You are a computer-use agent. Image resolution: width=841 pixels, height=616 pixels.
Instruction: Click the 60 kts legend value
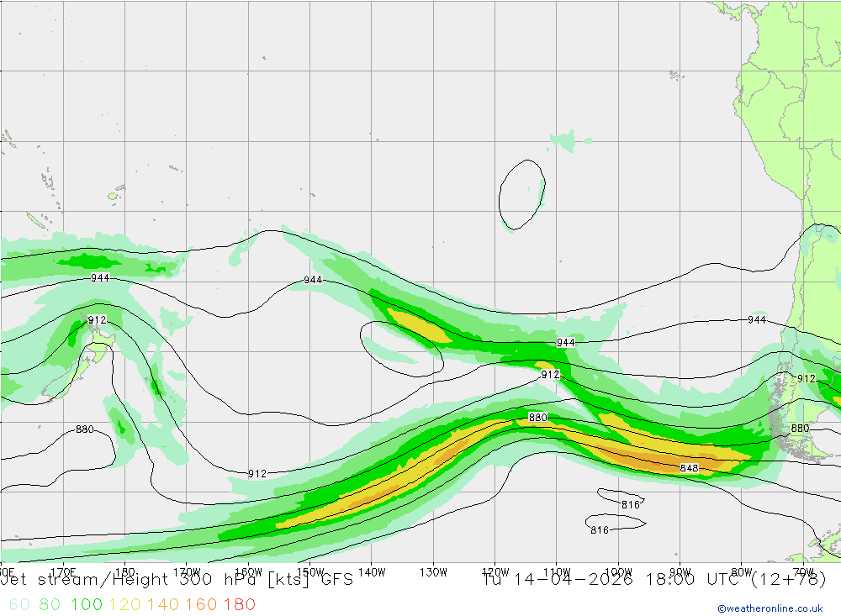tap(19, 605)
